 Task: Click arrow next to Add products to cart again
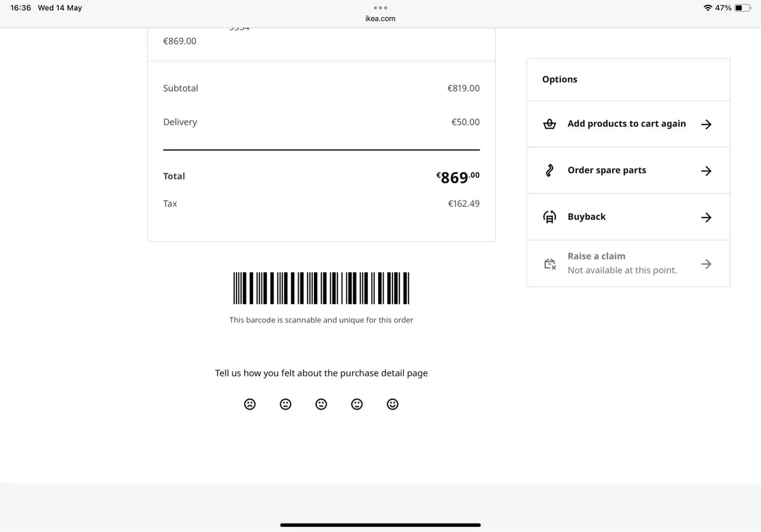[x=706, y=124]
